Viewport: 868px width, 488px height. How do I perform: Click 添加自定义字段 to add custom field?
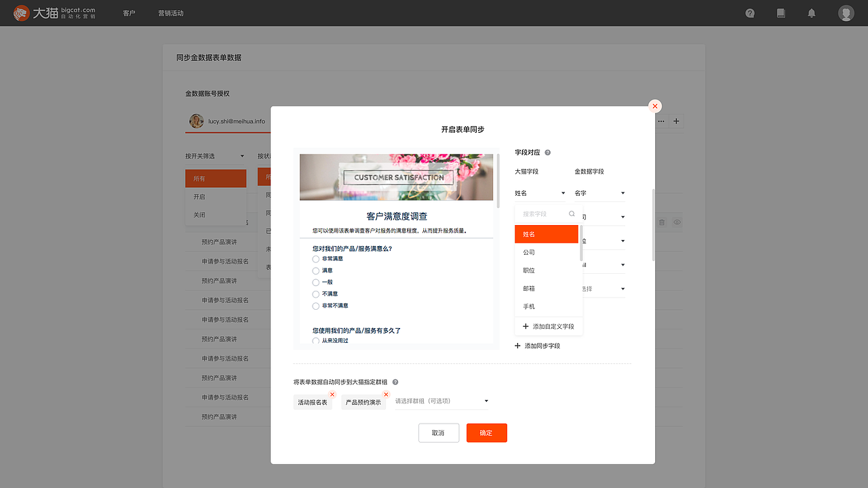549,326
